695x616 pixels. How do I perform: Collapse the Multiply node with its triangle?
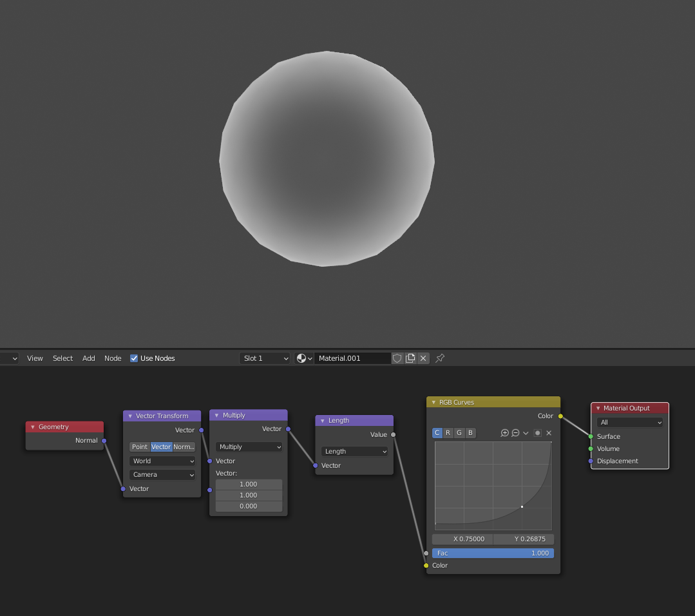(216, 416)
